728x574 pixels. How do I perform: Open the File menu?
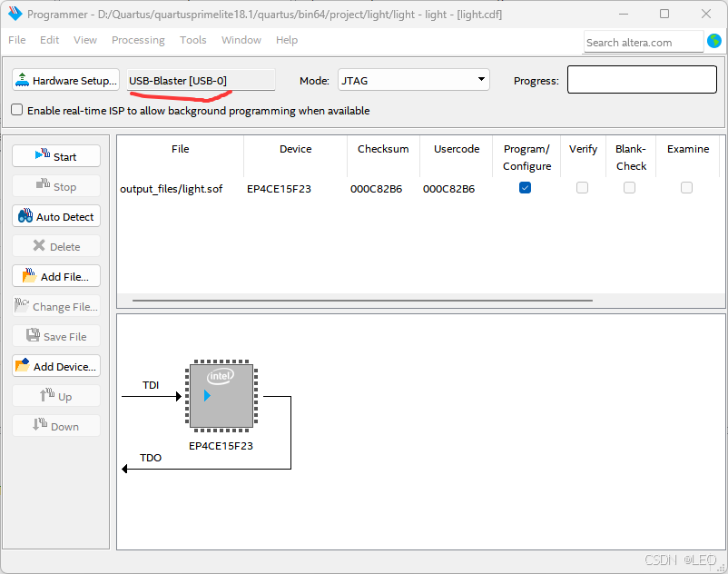17,40
